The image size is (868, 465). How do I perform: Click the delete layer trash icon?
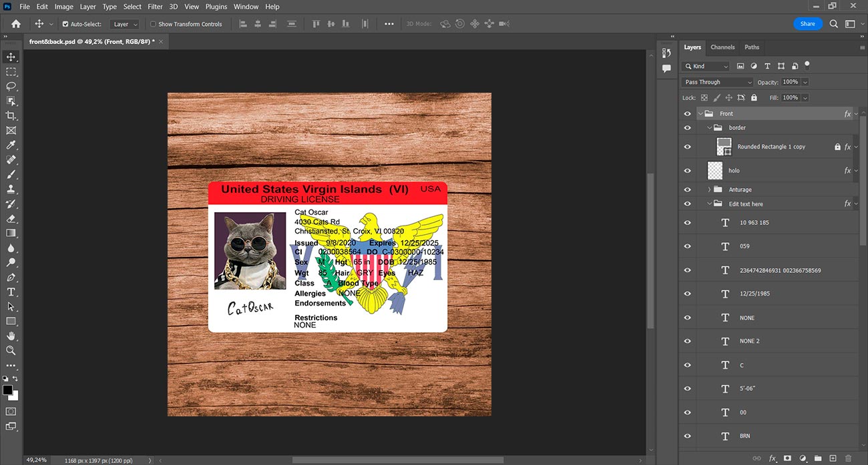(x=849, y=458)
